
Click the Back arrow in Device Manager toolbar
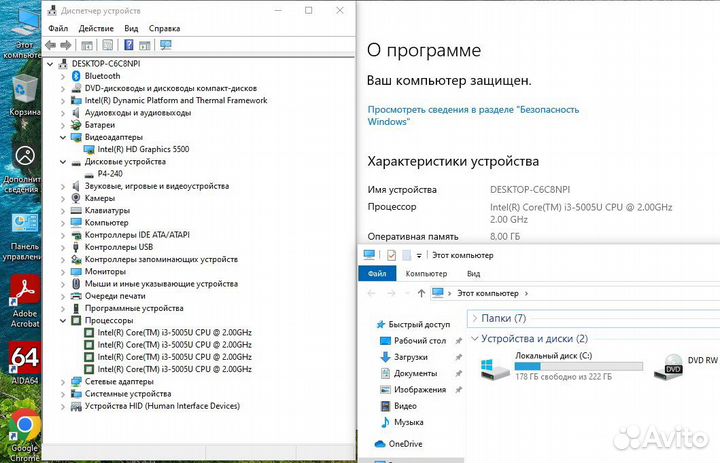tap(51, 45)
